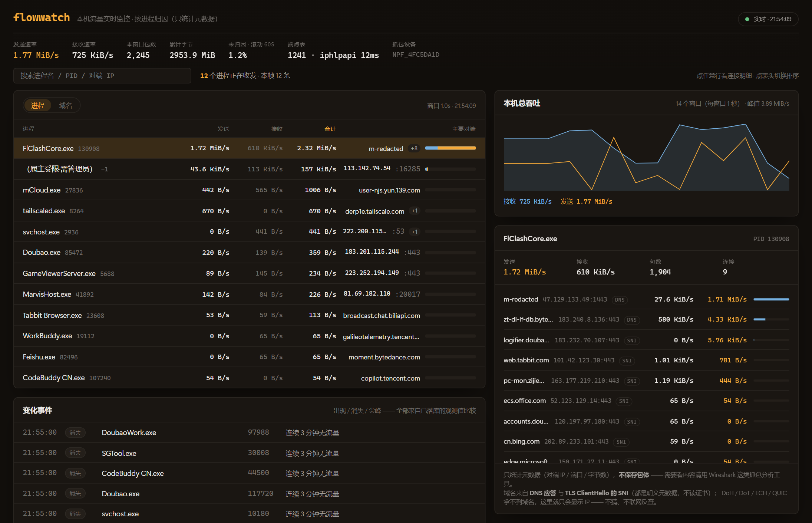Select accounts.dou... connection row
812x523 pixels.
coord(646,421)
